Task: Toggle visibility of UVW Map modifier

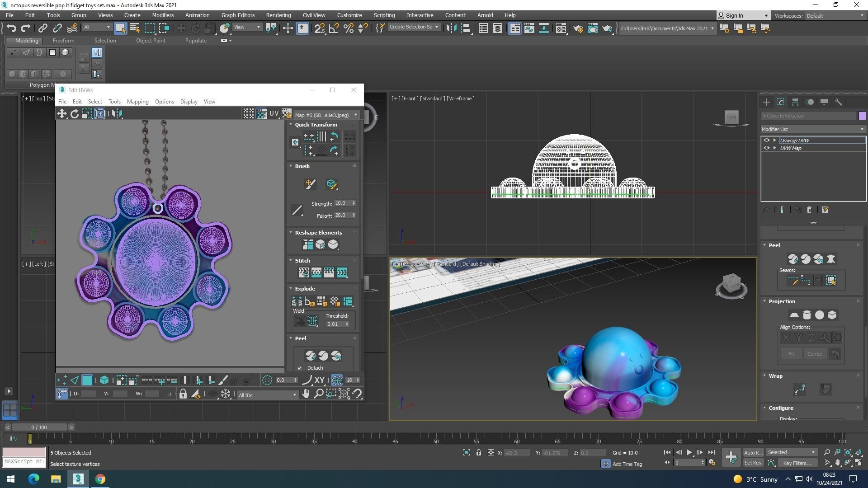Action: pos(766,148)
